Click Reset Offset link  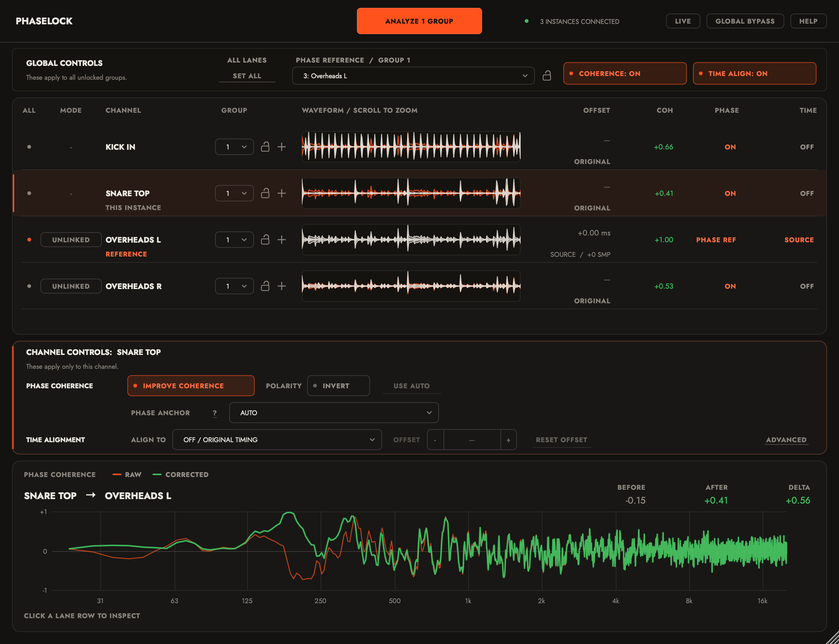561,440
